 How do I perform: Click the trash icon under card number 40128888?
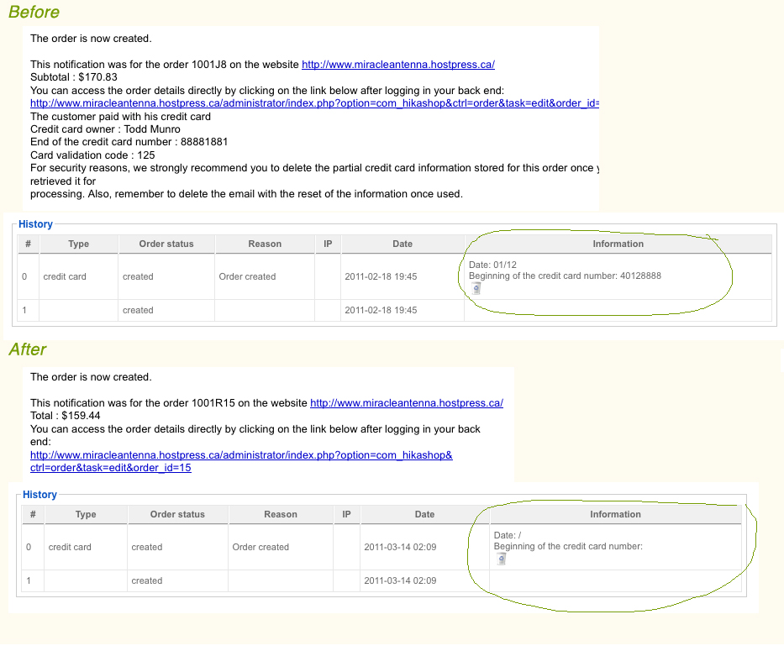tap(476, 288)
